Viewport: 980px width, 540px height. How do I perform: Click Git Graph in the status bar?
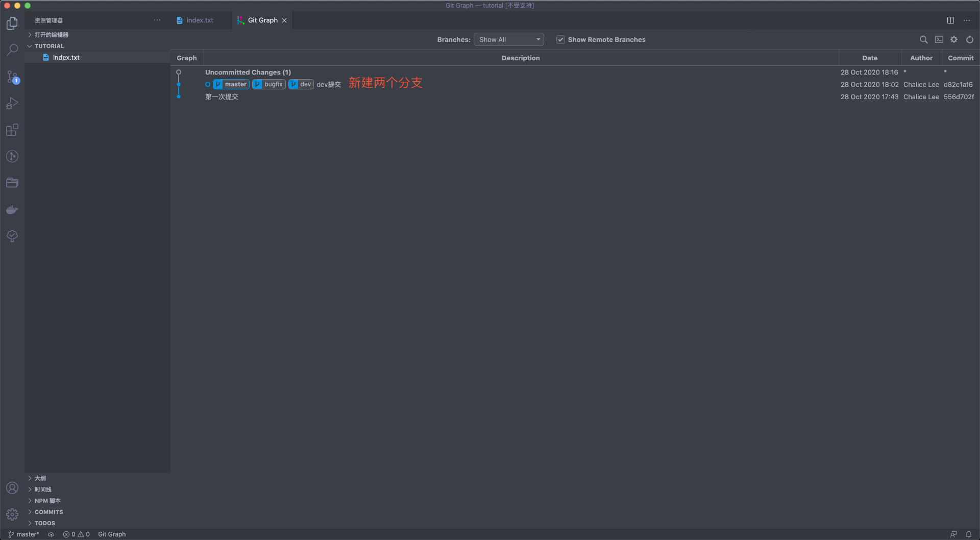pyautogui.click(x=112, y=534)
